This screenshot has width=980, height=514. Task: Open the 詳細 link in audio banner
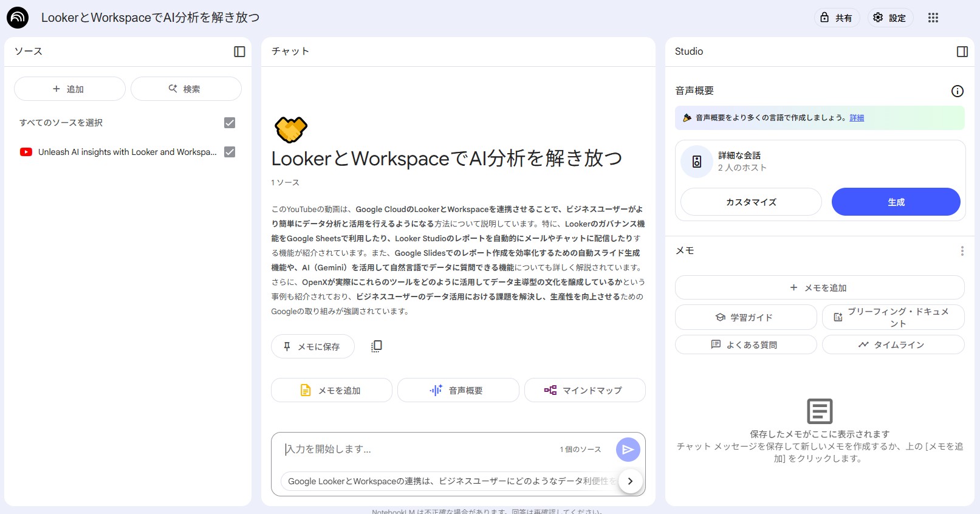(x=857, y=118)
